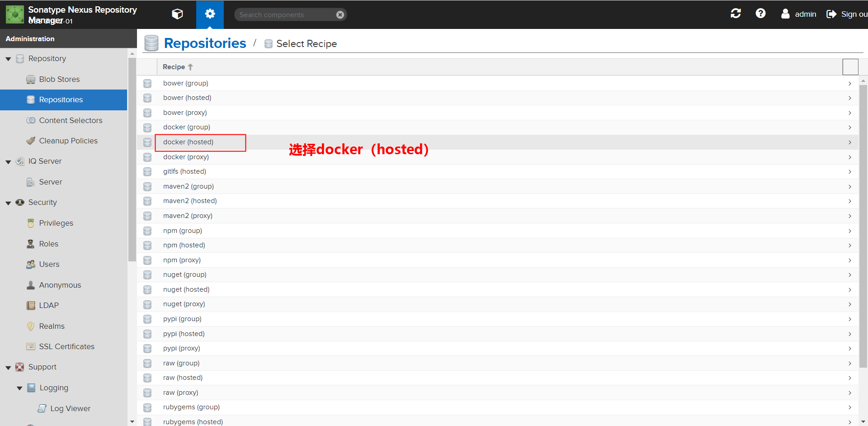Click the database icon beside bower (group)
Viewport: 868px width, 426px height.
147,83
